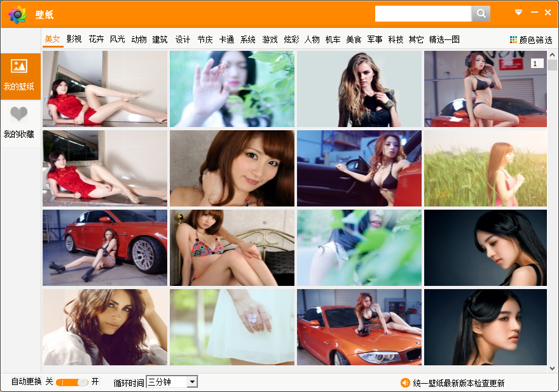Select the blonde woman on grey background wallpaper
559x392 pixels.
coord(359,89)
